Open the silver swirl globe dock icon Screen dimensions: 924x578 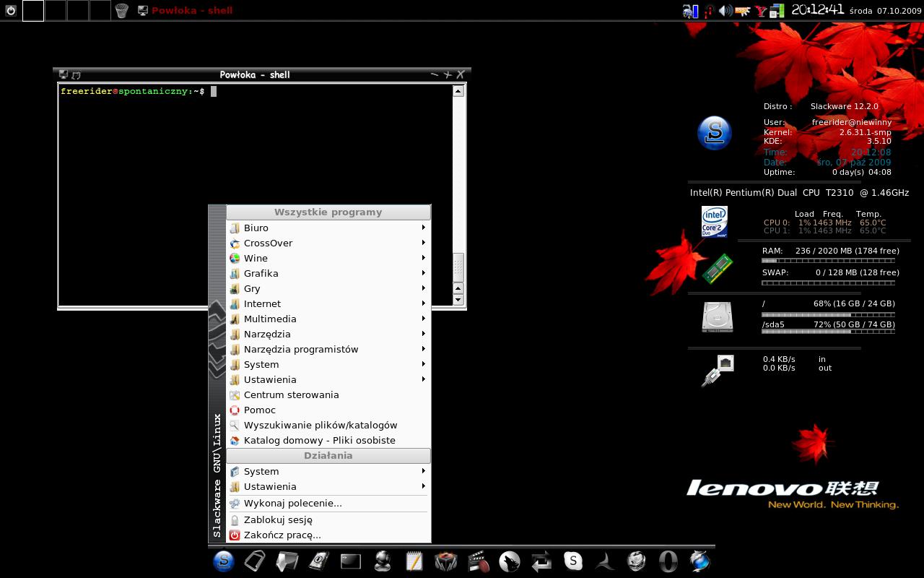[x=637, y=561]
